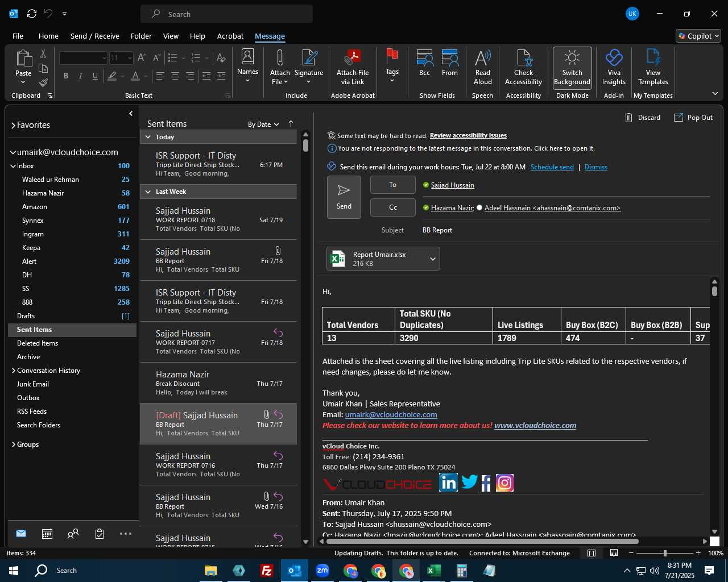
Task: Click the Paste clipboard icon
Action: [23, 58]
